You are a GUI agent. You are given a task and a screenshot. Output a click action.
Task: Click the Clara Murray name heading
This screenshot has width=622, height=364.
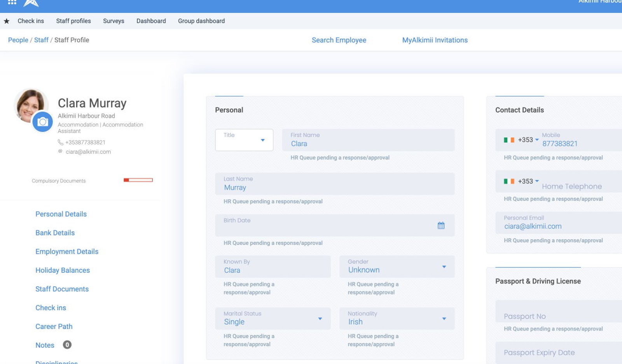pyautogui.click(x=92, y=103)
